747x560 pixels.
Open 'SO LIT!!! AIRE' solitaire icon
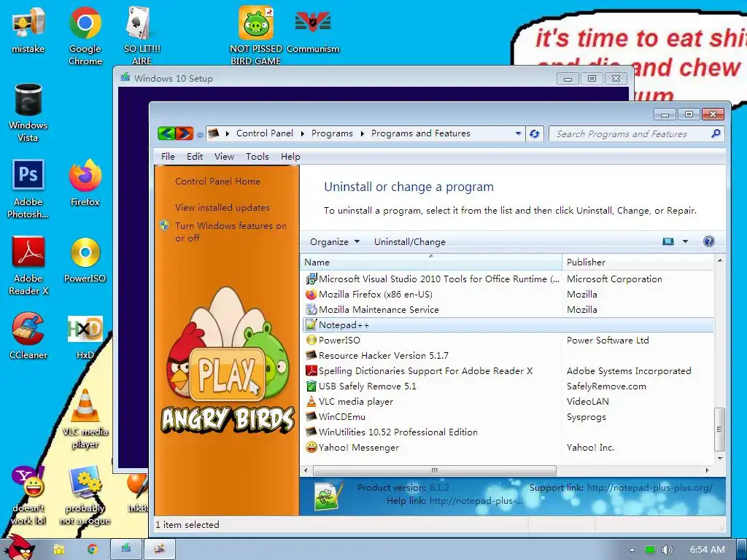[142, 36]
